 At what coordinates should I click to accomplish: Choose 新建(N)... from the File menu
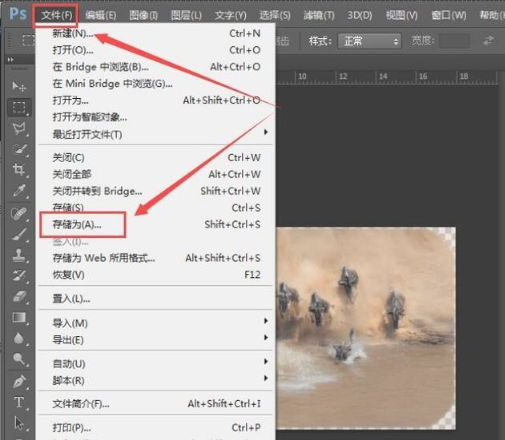(155, 33)
